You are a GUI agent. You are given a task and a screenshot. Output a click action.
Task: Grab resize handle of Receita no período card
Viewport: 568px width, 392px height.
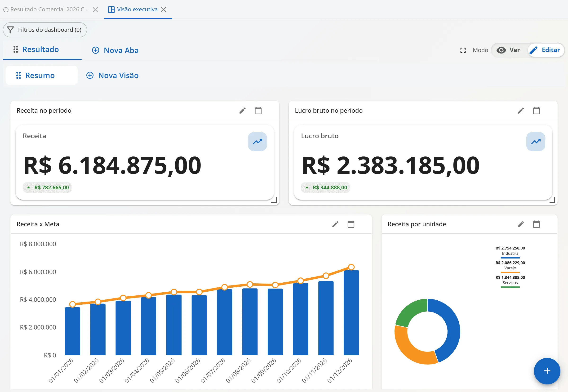click(x=274, y=200)
